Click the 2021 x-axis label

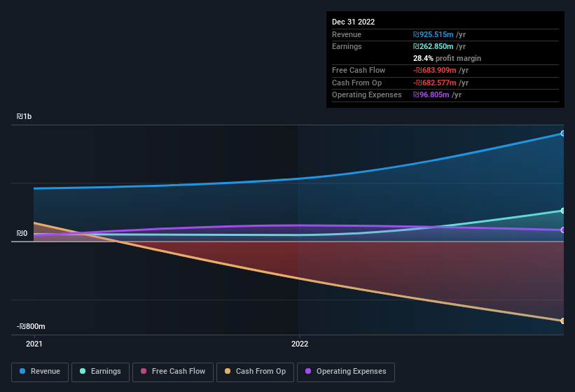(34, 344)
